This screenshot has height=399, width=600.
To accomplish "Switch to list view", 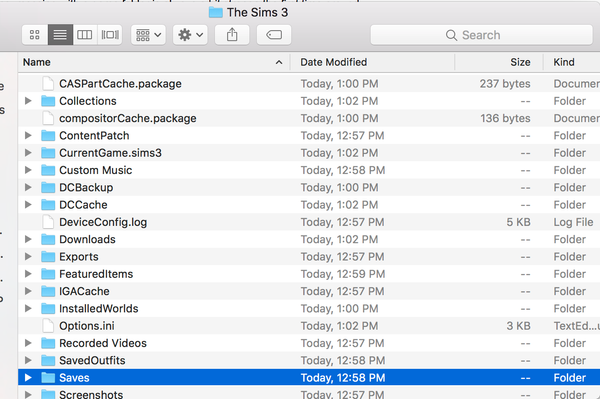I will tap(60, 35).
